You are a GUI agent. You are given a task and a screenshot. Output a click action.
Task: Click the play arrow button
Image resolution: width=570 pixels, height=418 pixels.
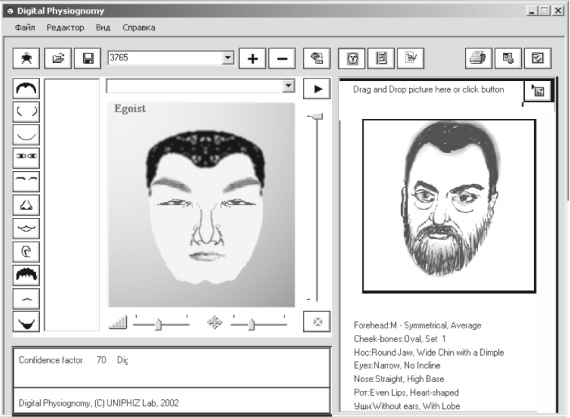point(317,88)
